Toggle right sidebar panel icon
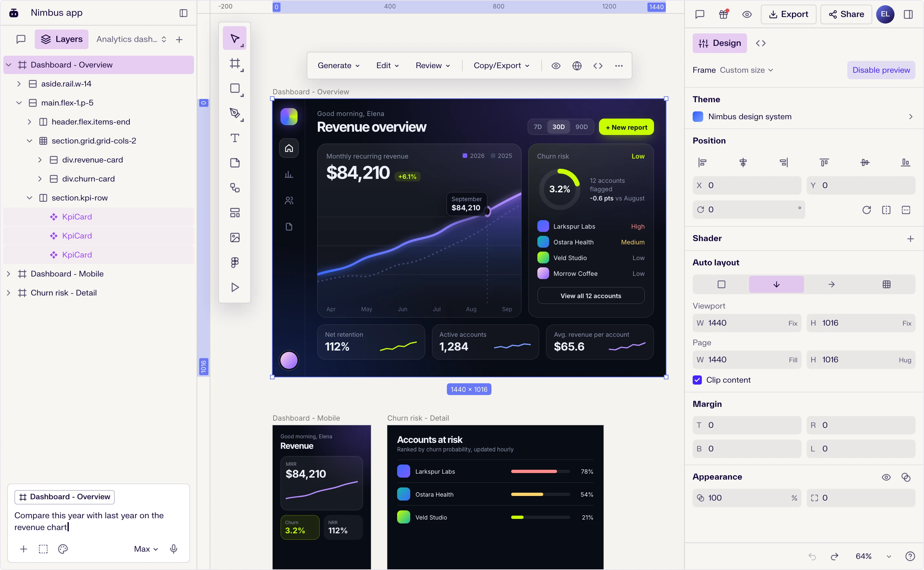This screenshot has width=924, height=570. click(x=908, y=14)
